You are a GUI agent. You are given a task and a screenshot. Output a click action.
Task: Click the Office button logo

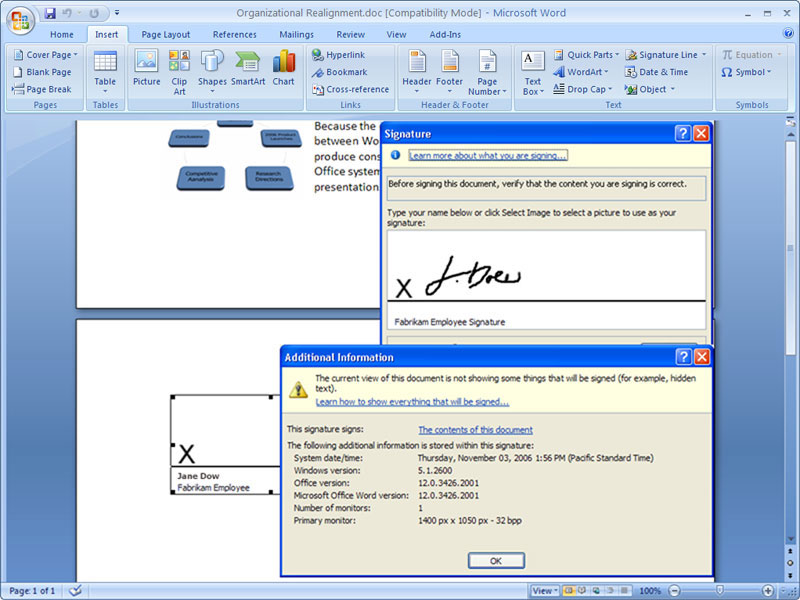(20, 19)
